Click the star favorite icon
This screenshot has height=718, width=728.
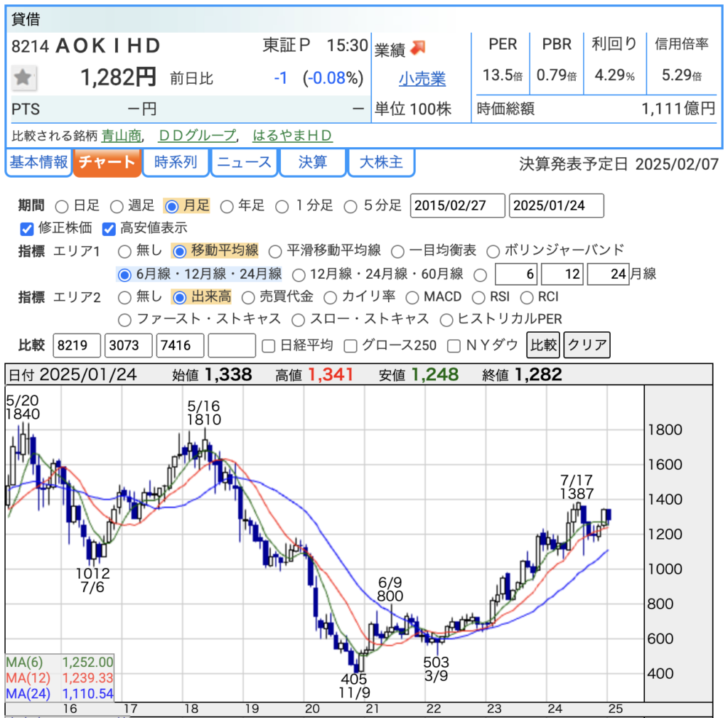[x=23, y=77]
